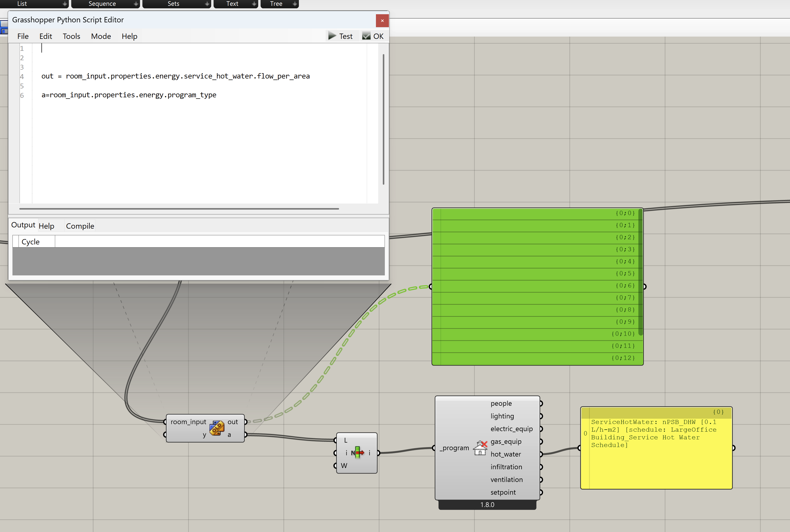Click the room_input parameter on Python component
Viewport: 790px width, 532px height.
tap(188, 422)
